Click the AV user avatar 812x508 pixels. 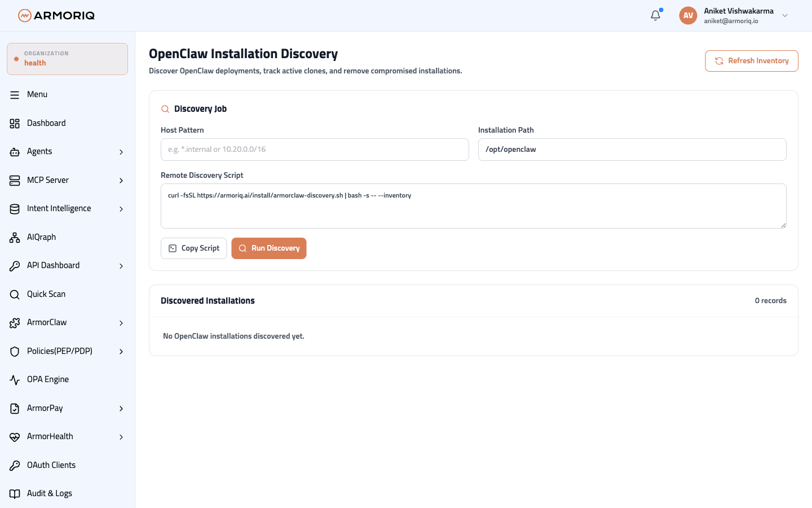pyautogui.click(x=688, y=15)
